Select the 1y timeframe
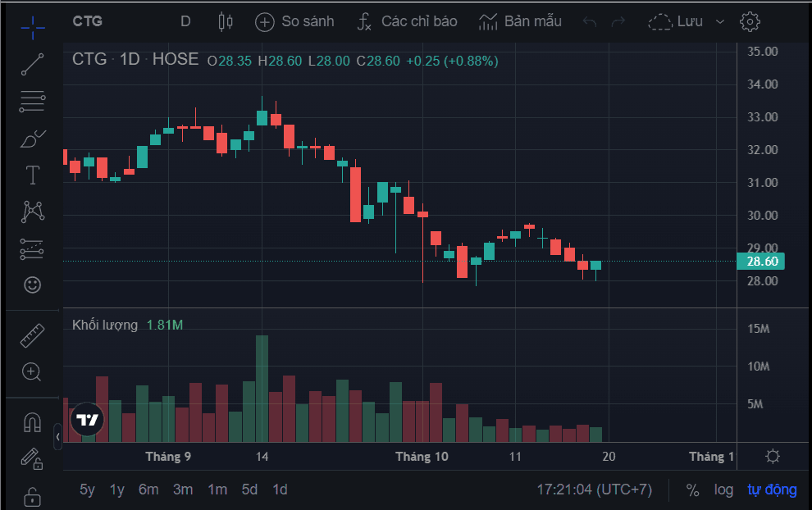 [116, 490]
